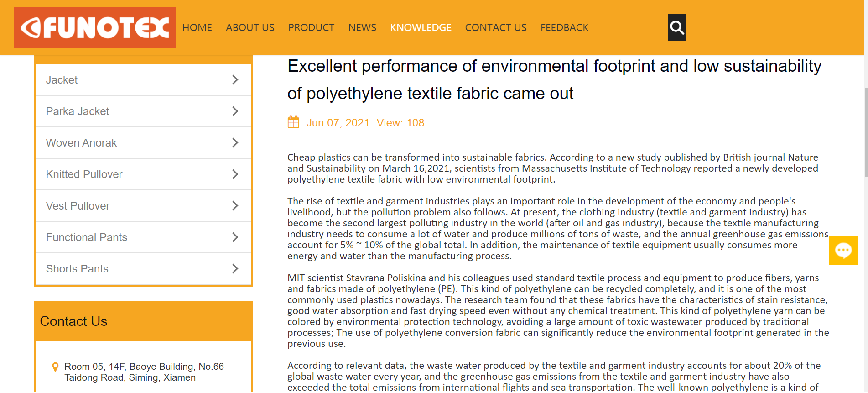Open the chat bubble widget
868x393 pixels.
[843, 251]
